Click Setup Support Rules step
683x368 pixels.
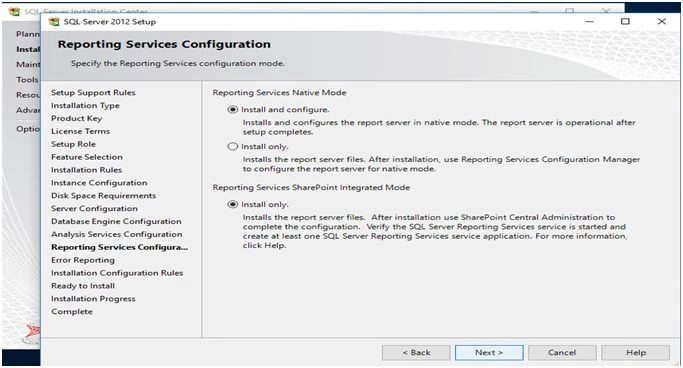pyautogui.click(x=93, y=92)
